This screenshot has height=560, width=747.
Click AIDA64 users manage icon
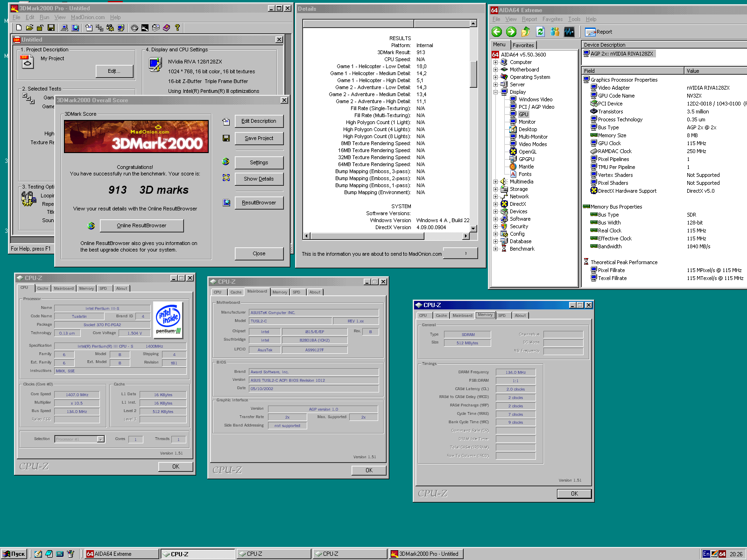(x=555, y=32)
